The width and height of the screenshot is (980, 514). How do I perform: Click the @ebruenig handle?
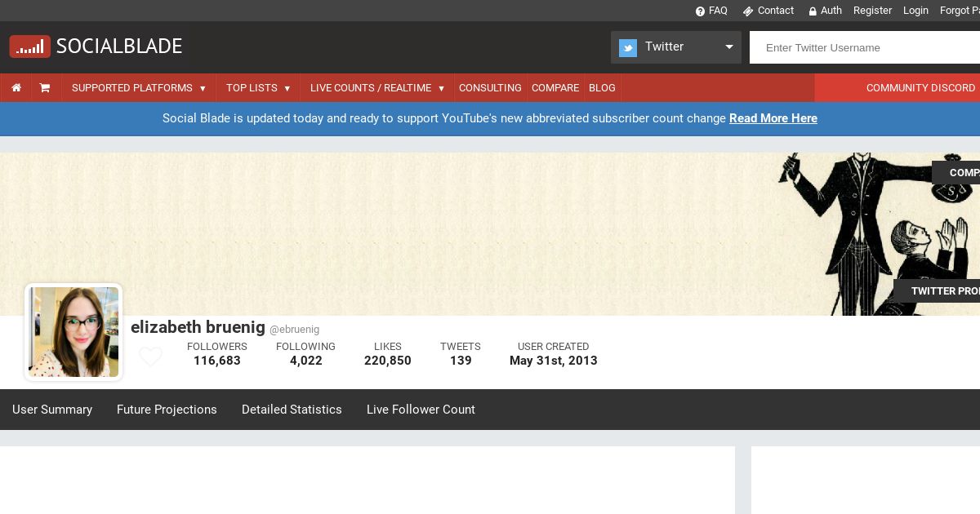(294, 330)
